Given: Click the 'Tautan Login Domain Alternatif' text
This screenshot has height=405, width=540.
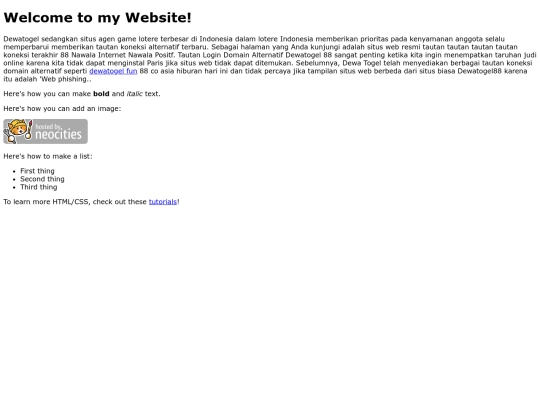Looking at the screenshot, I should (x=230, y=55).
